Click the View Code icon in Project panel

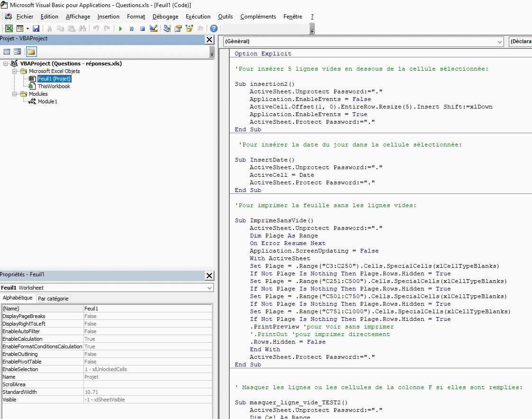click(7, 52)
